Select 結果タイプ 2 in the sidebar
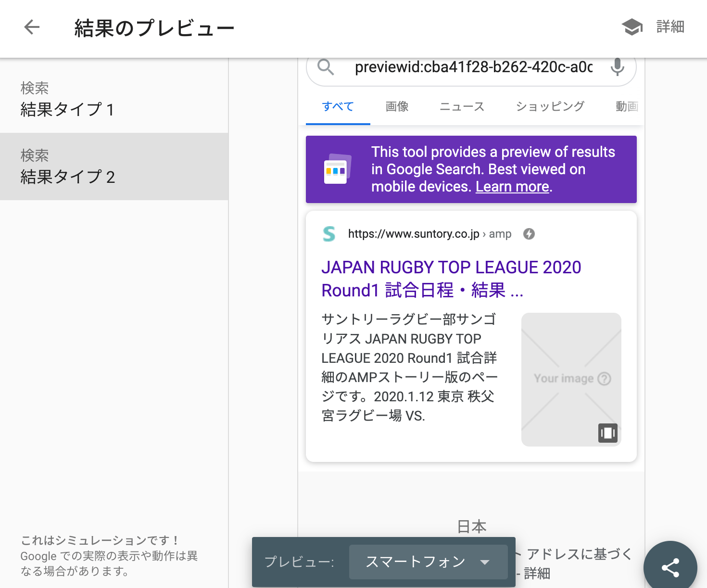 [x=114, y=166]
